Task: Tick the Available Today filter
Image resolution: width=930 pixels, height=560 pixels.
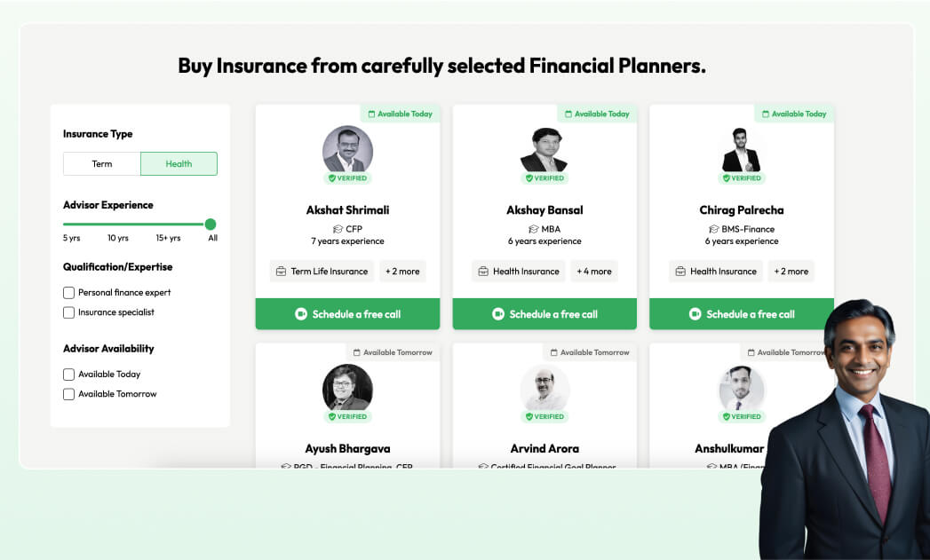Action: click(68, 375)
